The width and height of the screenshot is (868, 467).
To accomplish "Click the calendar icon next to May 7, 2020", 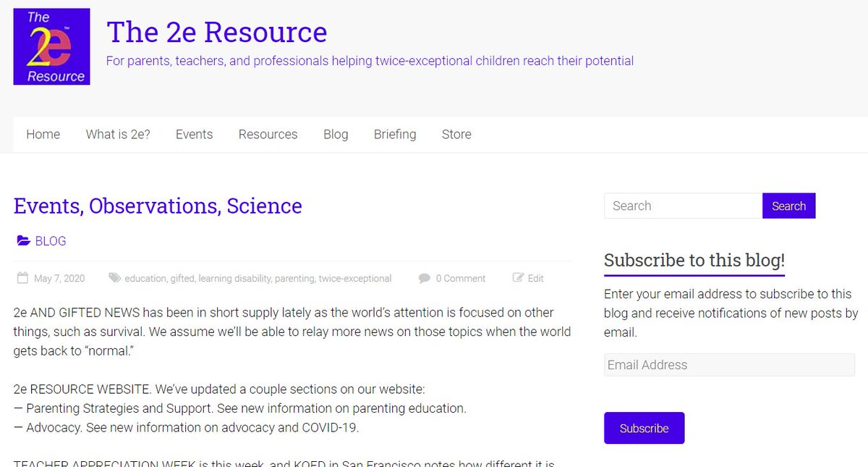I will [22, 278].
